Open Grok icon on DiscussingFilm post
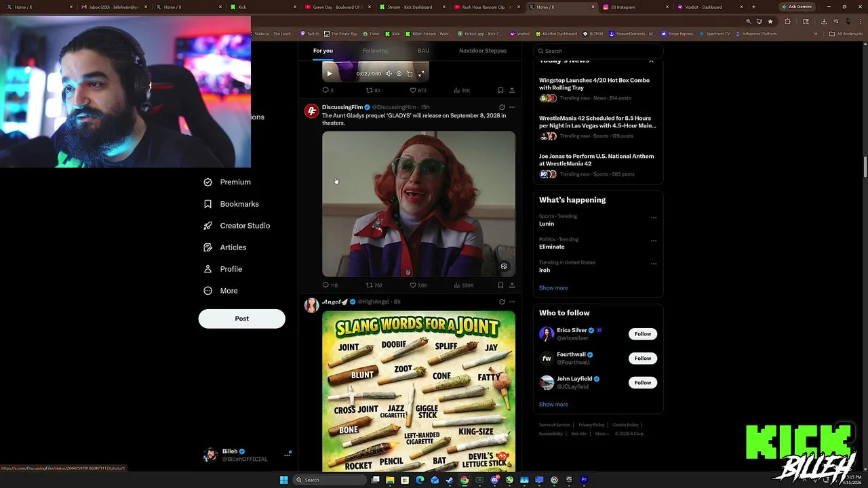This screenshot has height=488, width=868. click(502, 107)
